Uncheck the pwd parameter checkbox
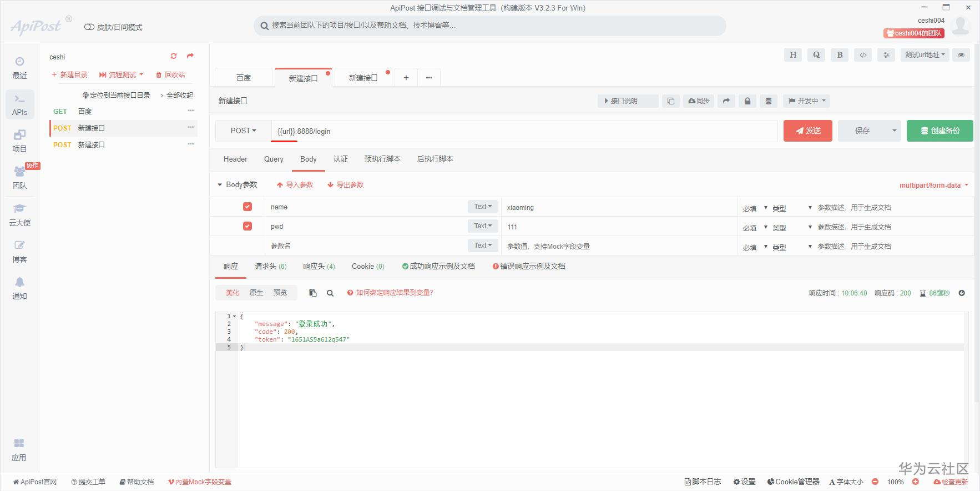The width and height of the screenshot is (980, 491). pos(247,226)
